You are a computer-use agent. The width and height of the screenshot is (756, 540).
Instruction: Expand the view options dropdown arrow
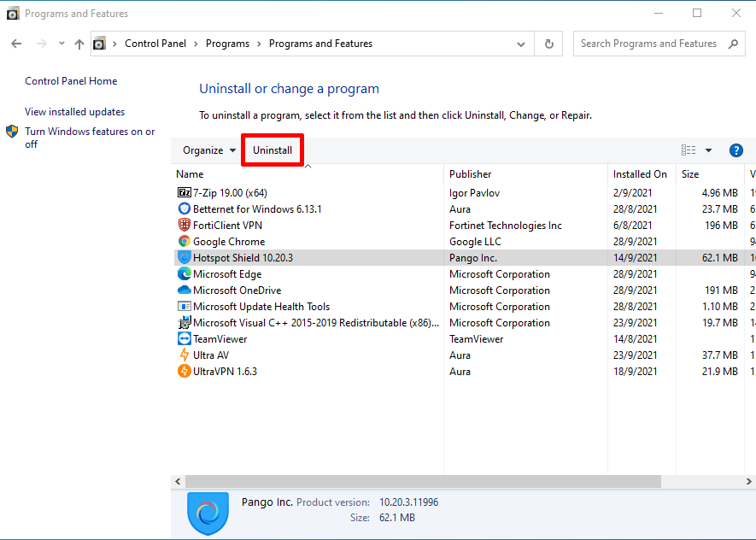point(709,150)
